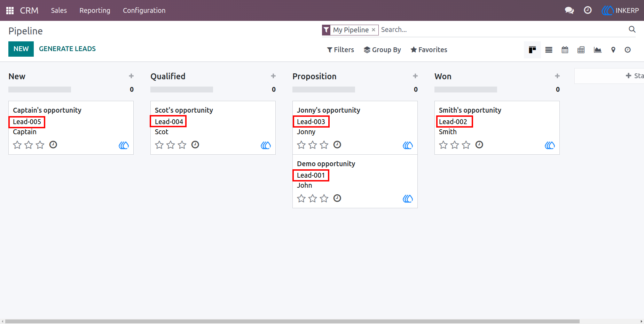Click GENERATE LEADS
Viewport: 644px width, 324px height.
67,49
